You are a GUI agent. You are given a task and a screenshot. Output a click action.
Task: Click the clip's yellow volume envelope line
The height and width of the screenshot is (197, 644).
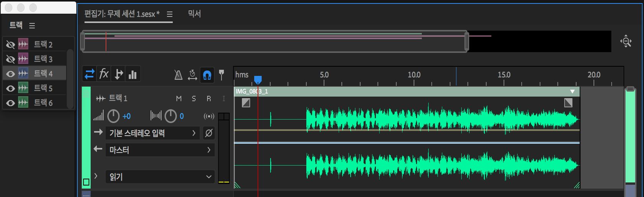point(407,130)
